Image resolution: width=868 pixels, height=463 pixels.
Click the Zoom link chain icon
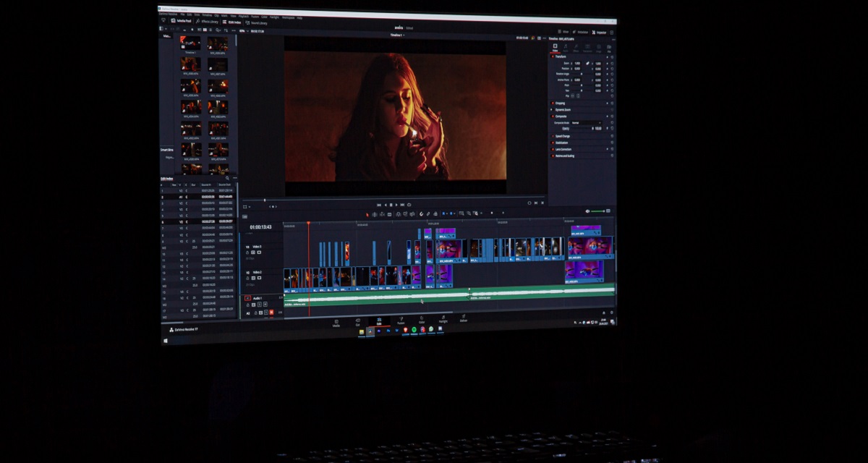(587, 63)
